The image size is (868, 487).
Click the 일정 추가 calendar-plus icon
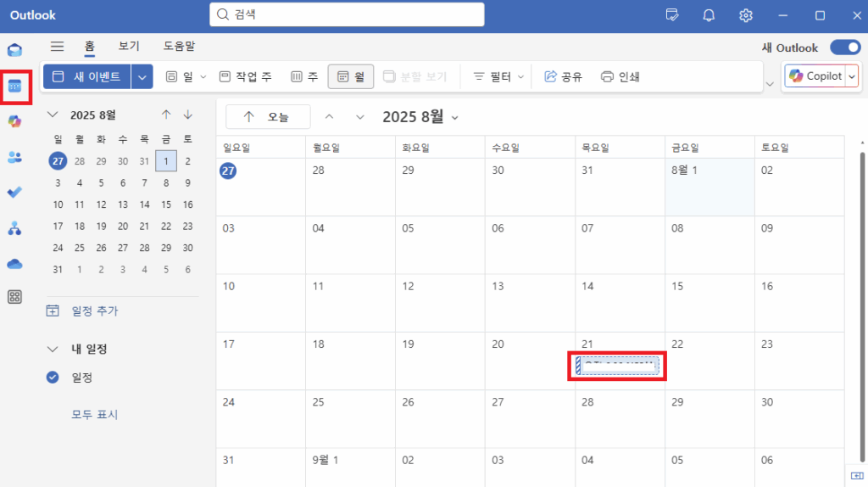[53, 311]
